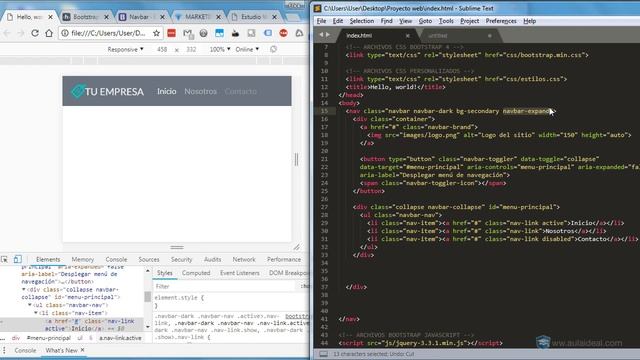Reload the page in Chrome
The width and height of the screenshot is (640, 360).
pyautogui.click(x=35, y=33)
